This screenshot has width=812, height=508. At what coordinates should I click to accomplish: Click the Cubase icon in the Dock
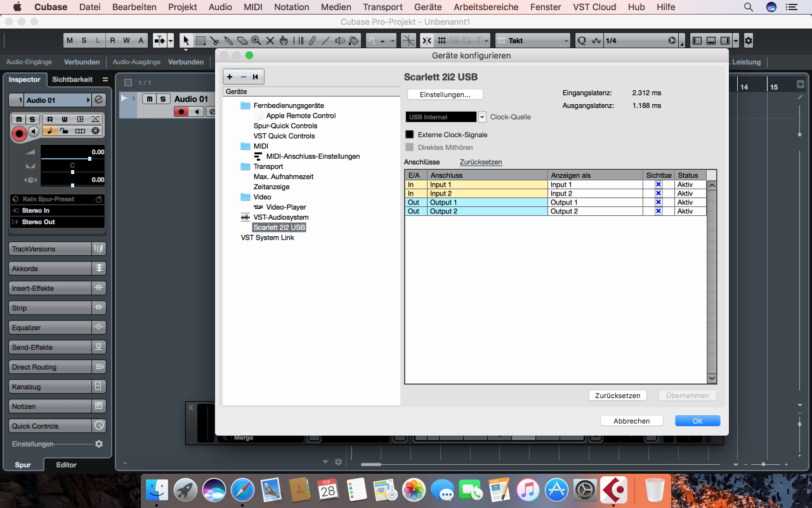pos(613,490)
